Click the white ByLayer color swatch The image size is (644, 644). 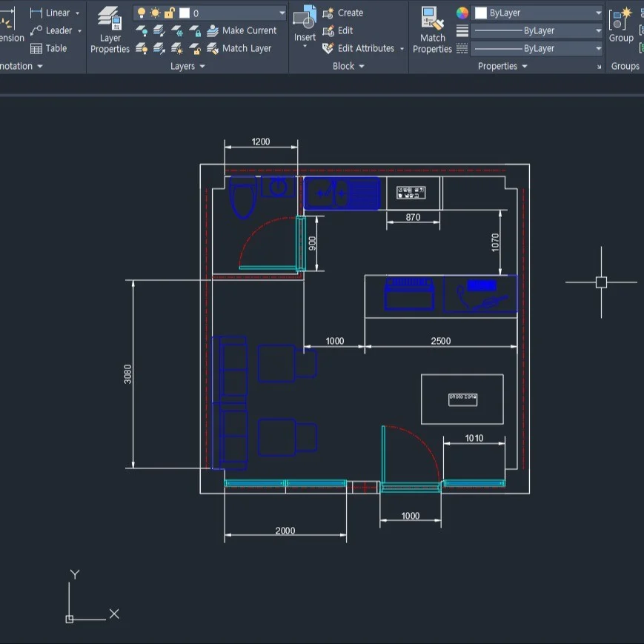[480, 13]
